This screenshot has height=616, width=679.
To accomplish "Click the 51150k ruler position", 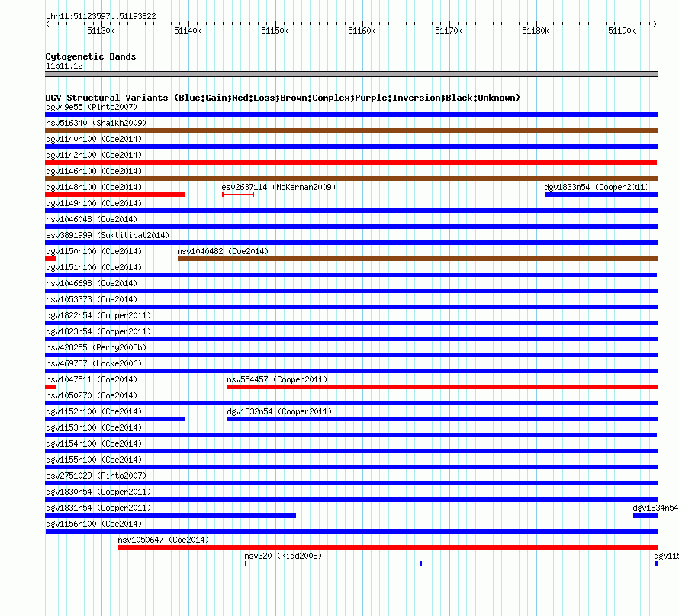I will 275,31.
